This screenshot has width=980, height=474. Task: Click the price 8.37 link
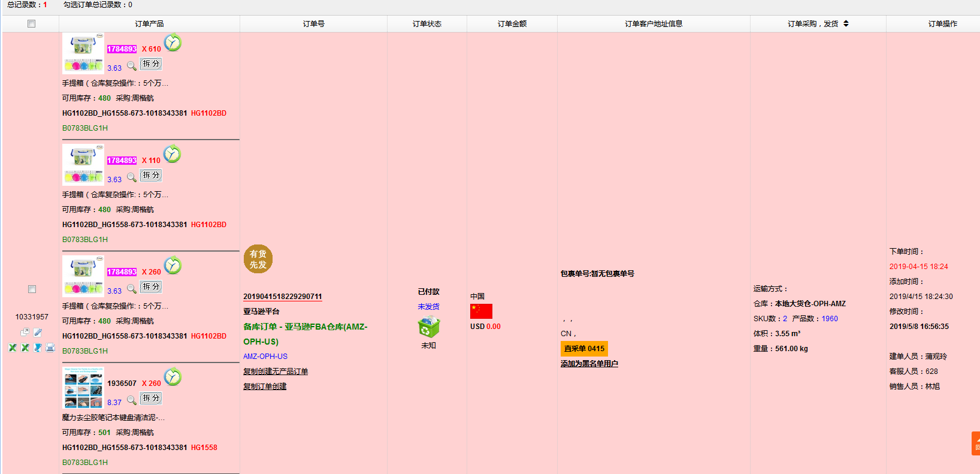(x=114, y=403)
